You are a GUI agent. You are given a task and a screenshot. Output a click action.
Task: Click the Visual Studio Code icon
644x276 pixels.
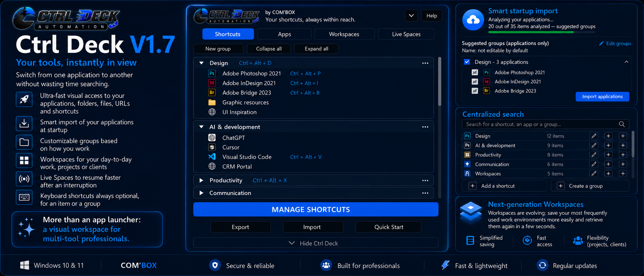click(x=212, y=157)
